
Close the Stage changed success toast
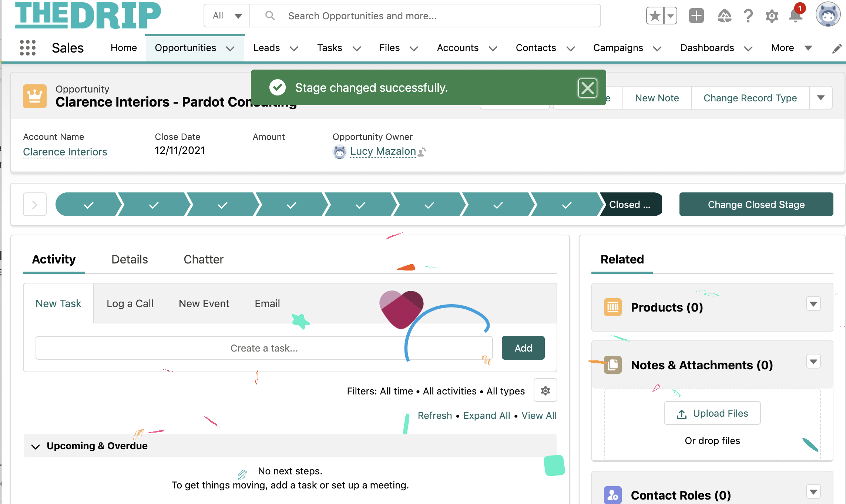[x=587, y=88]
